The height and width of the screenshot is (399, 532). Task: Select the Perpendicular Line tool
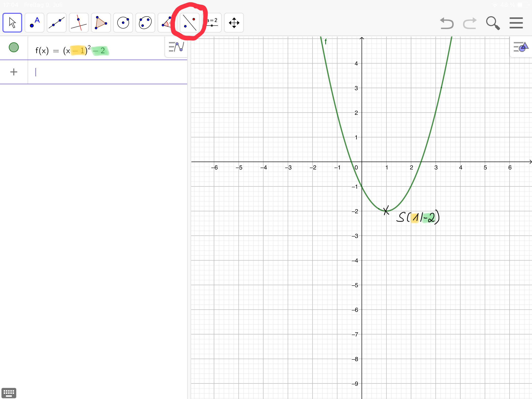click(x=79, y=23)
